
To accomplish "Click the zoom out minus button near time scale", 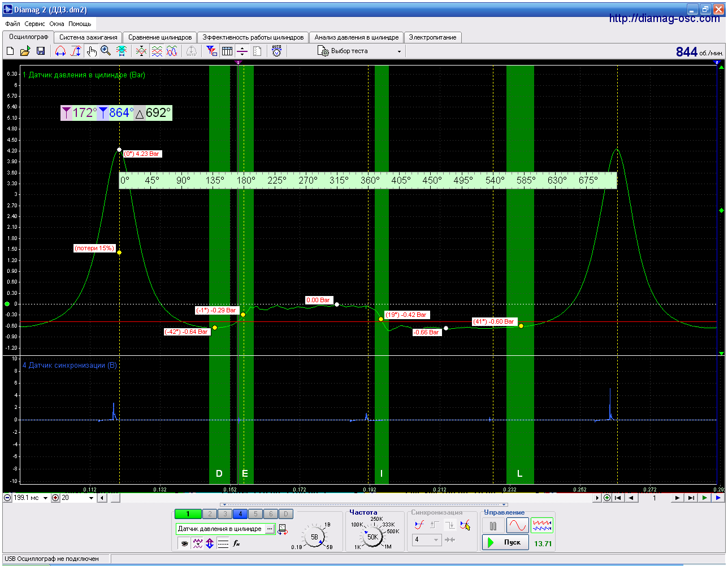I will point(7,498).
